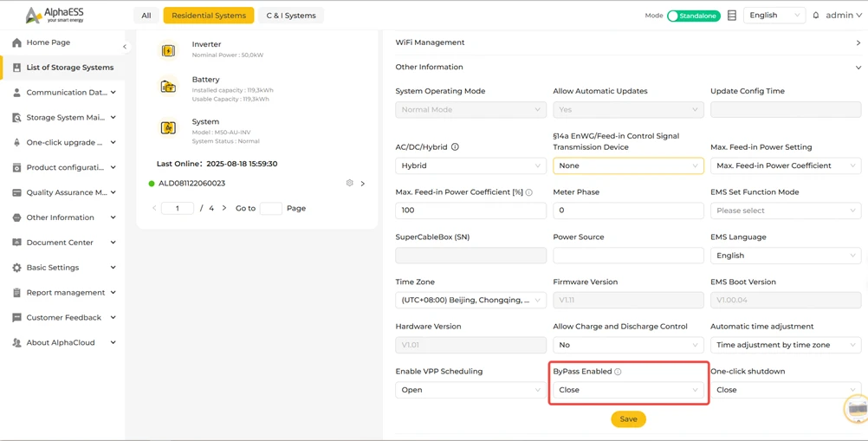The image size is (868, 441).
Task: Click the Inverter device icon
Action: [168, 50]
